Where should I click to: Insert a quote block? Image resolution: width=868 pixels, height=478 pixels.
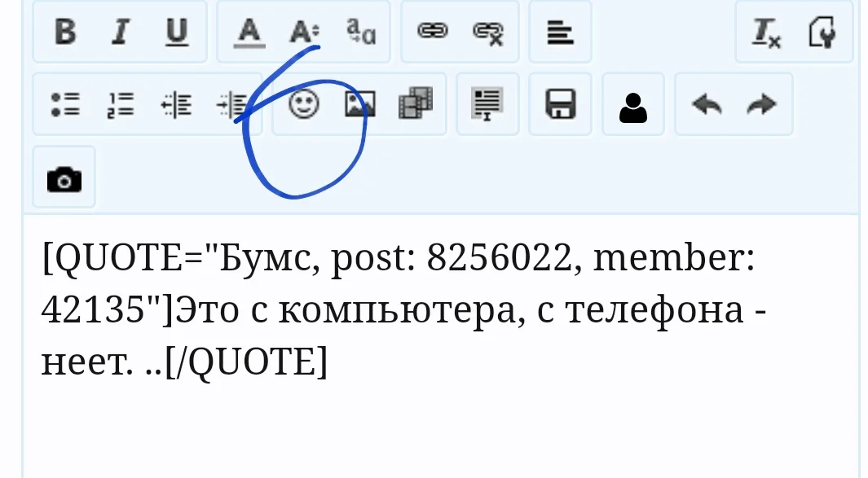click(487, 104)
